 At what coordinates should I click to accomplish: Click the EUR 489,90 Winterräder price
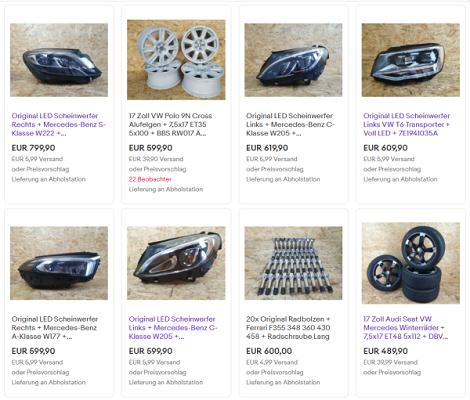(385, 351)
